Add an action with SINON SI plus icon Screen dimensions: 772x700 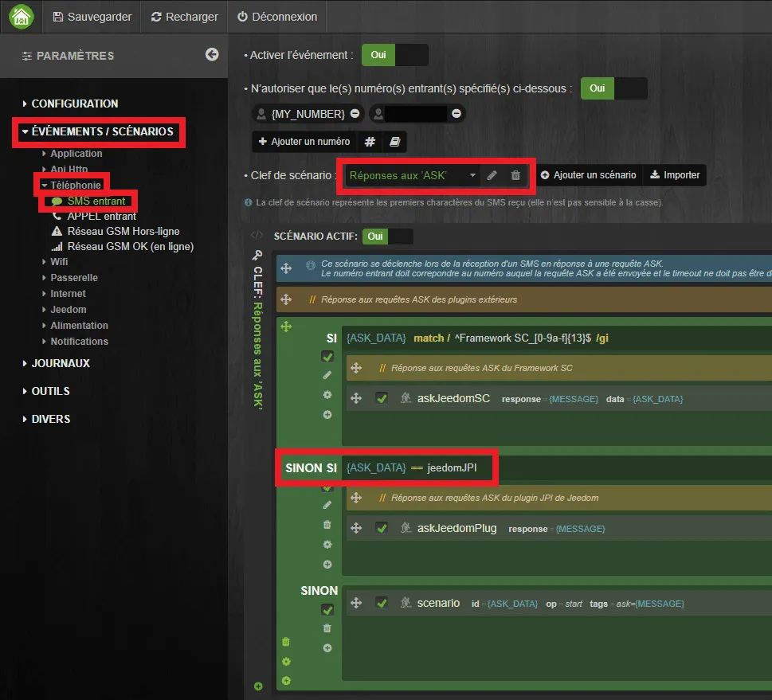327,564
